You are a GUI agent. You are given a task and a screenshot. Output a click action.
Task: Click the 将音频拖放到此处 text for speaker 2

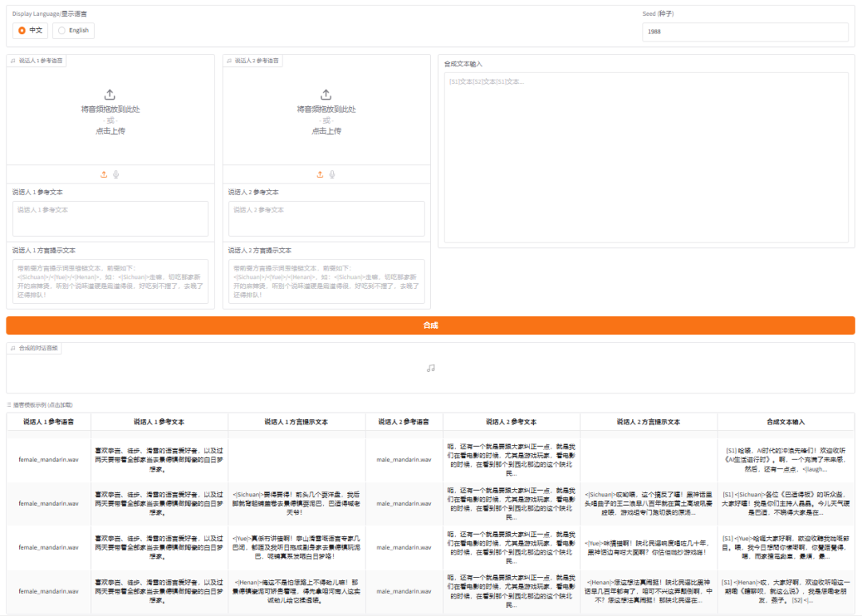326,109
